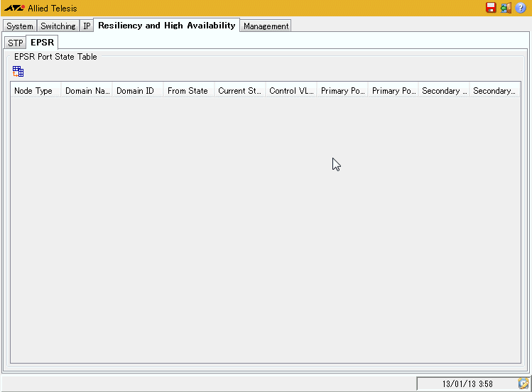This screenshot has width=532, height=392.
Task: Click the clock icon in the status bar
Action: point(523,383)
